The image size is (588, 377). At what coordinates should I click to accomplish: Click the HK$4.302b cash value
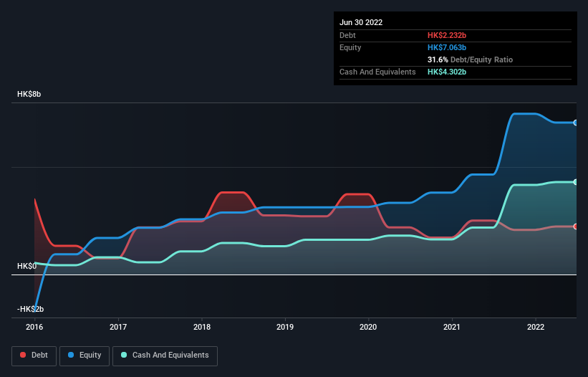pyautogui.click(x=447, y=72)
